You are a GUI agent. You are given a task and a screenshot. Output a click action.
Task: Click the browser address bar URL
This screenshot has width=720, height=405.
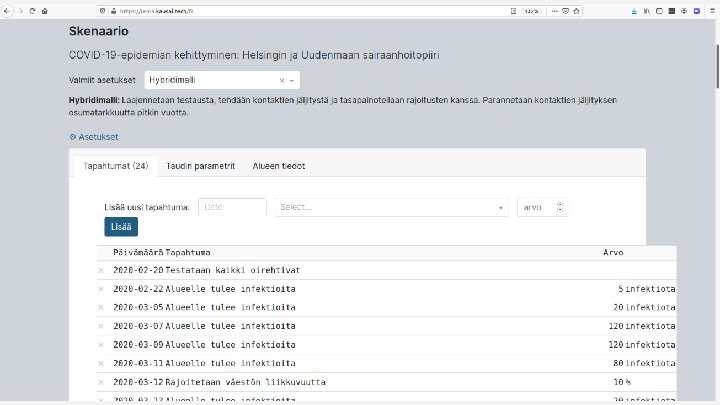pos(156,11)
